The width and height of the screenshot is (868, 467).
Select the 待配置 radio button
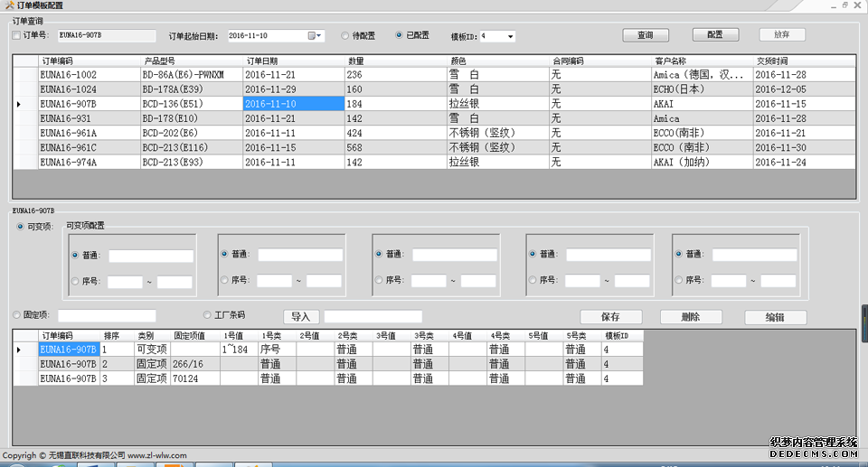click(x=345, y=36)
